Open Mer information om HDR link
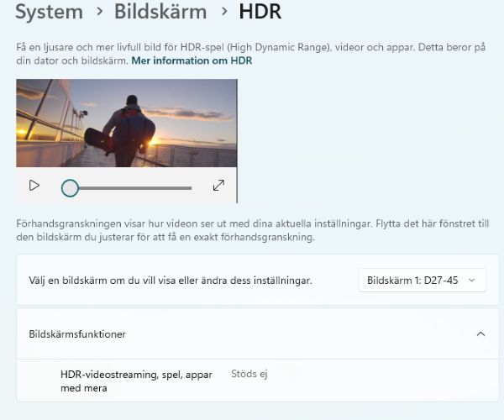Image resolution: width=504 pixels, height=420 pixels. tap(192, 60)
